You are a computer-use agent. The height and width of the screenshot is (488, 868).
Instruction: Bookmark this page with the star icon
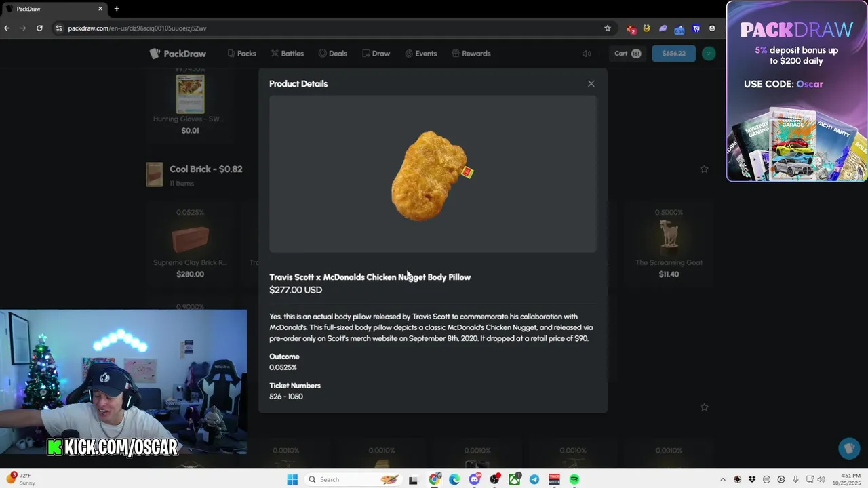pos(608,28)
